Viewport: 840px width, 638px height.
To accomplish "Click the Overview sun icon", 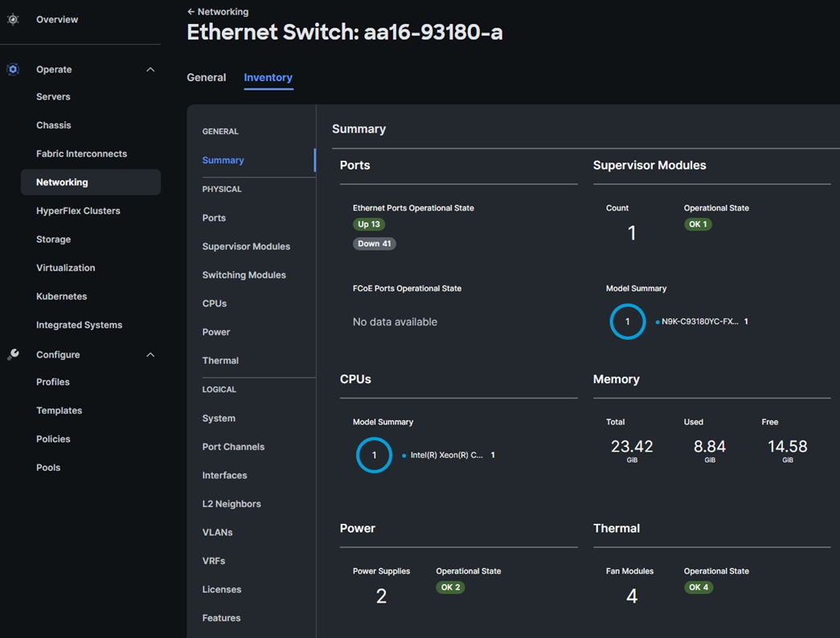I will tap(13, 20).
